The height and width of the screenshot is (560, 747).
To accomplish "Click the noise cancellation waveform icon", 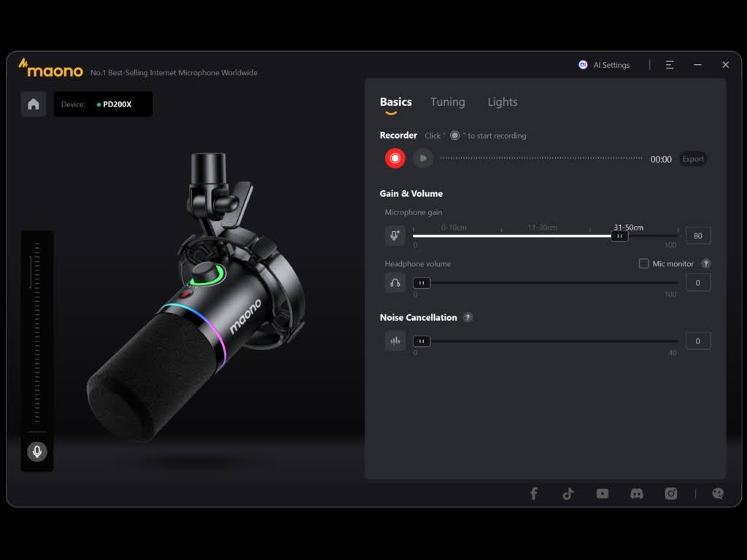I will [x=395, y=340].
